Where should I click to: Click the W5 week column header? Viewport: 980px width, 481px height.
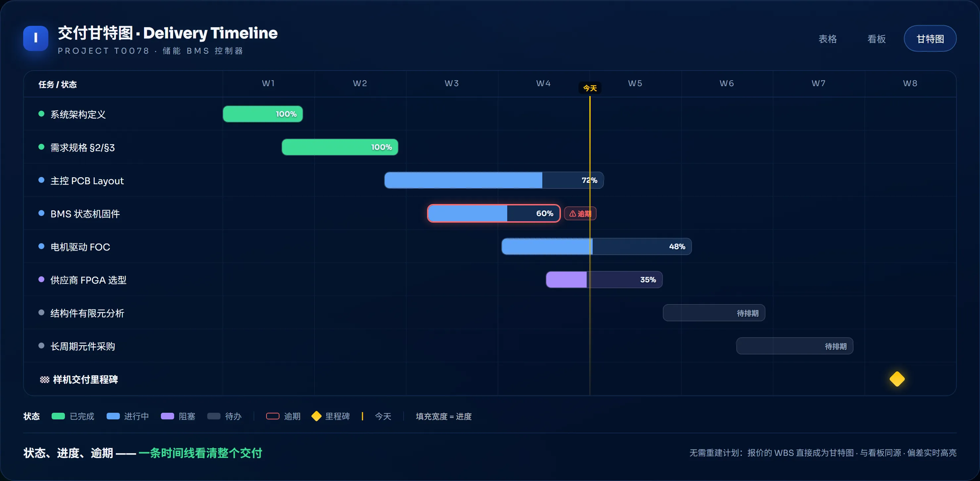click(x=635, y=83)
